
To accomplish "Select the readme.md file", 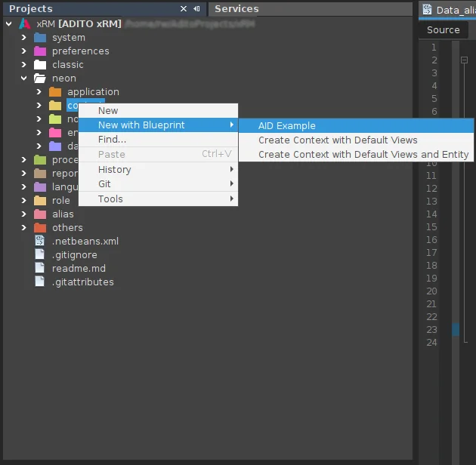I will [79, 269].
